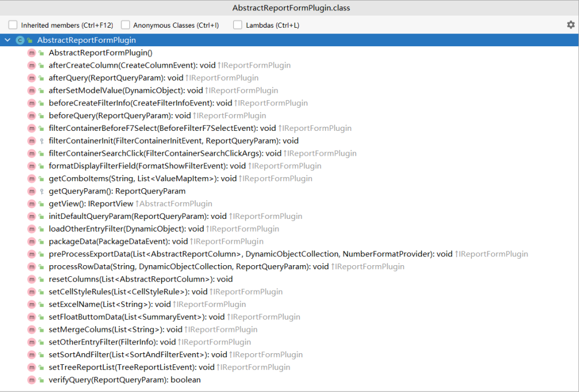The height and width of the screenshot is (392, 579).
Task: Select afterQuery(ReportQueryParam) method
Action: point(289,78)
